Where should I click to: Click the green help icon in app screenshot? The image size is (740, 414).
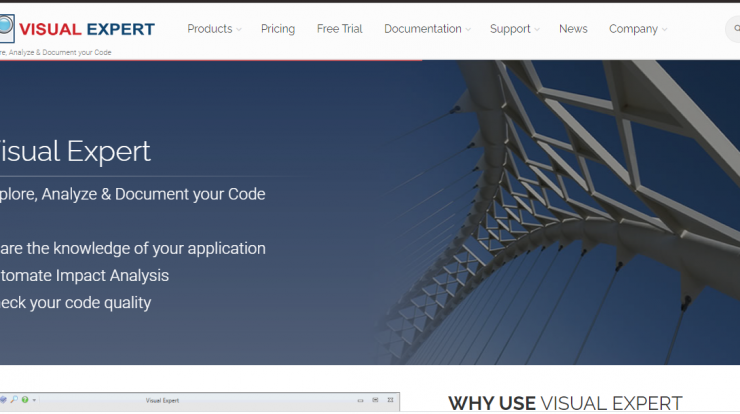25,400
